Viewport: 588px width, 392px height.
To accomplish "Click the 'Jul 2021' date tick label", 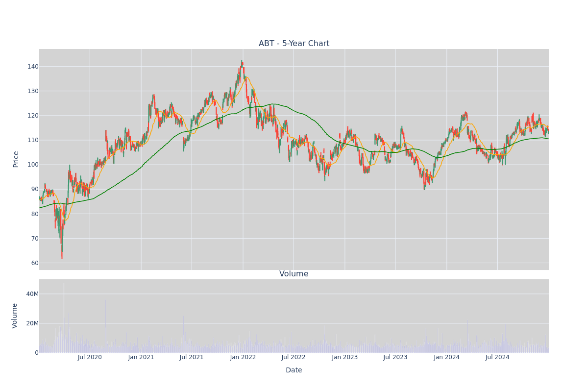I will tap(192, 357).
